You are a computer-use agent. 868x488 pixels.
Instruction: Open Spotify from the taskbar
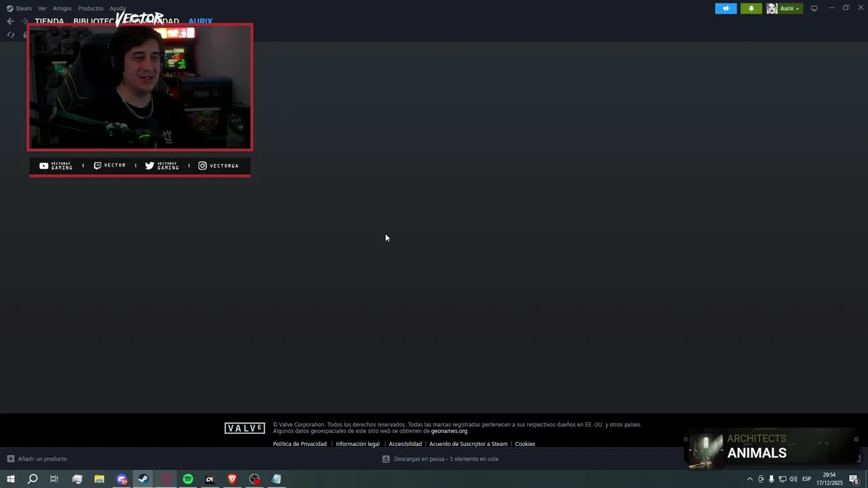click(x=188, y=479)
